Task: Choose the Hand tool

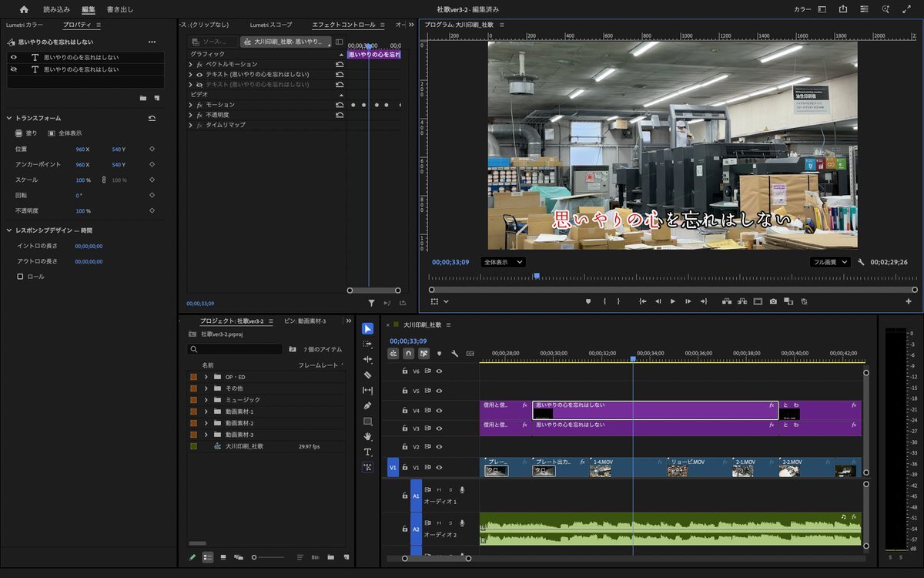Action: coord(367,436)
